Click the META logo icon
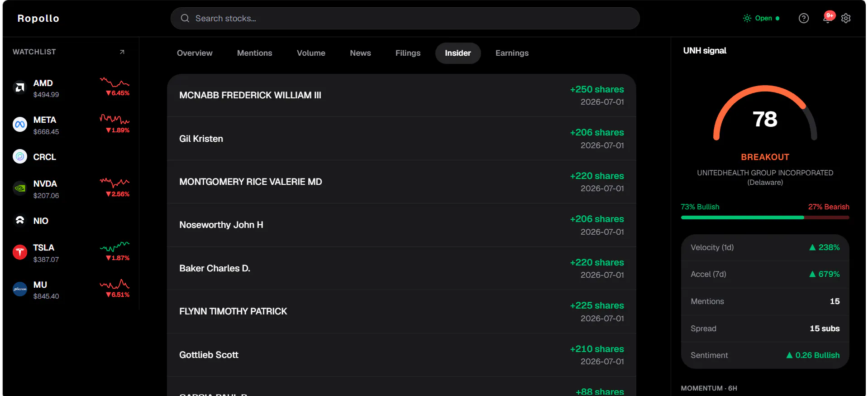The width and height of the screenshot is (868, 396). [x=20, y=125]
